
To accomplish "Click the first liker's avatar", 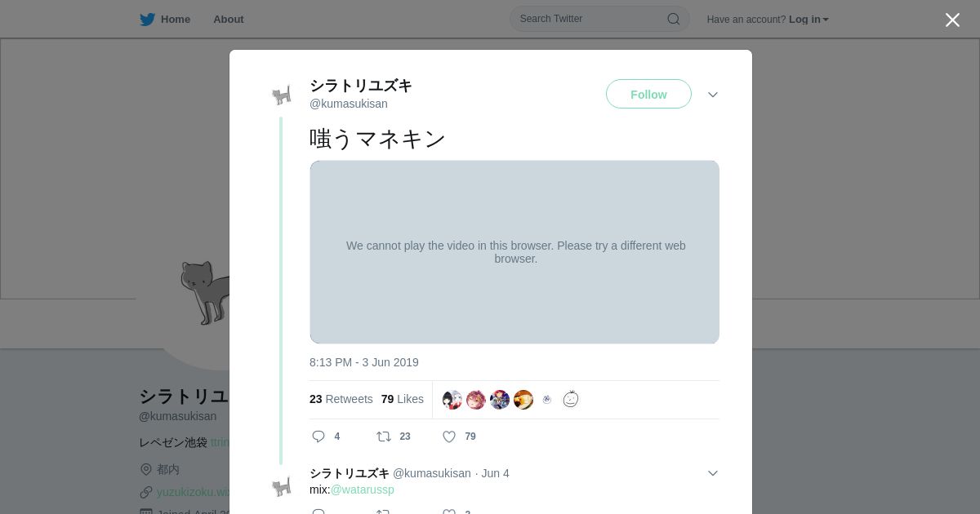I will pyautogui.click(x=452, y=400).
